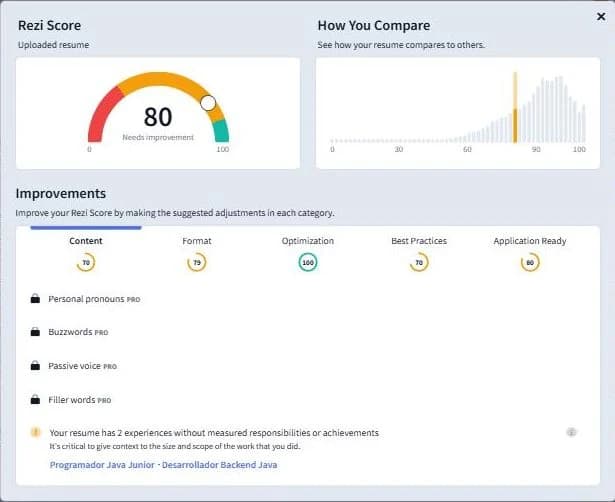
Task: Click the red segment of the score gauge
Action: [x=101, y=116]
